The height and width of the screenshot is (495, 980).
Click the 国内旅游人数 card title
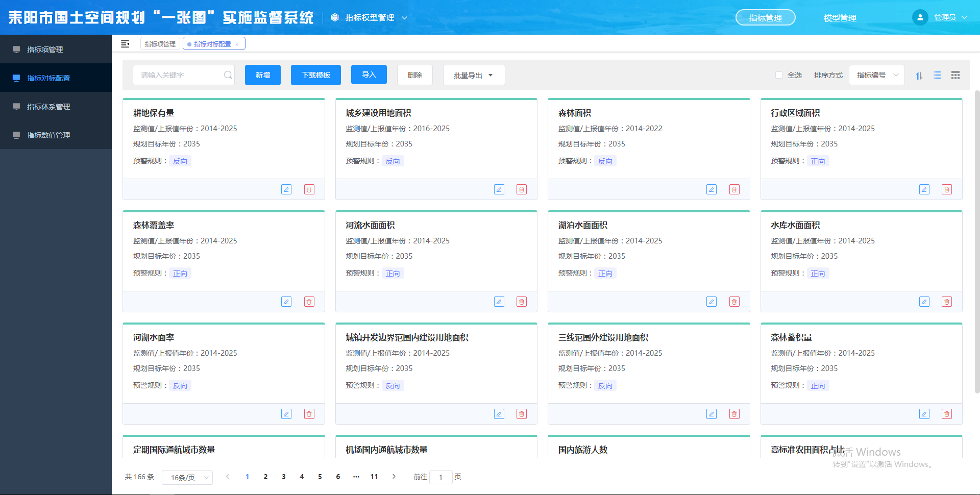pyautogui.click(x=583, y=450)
